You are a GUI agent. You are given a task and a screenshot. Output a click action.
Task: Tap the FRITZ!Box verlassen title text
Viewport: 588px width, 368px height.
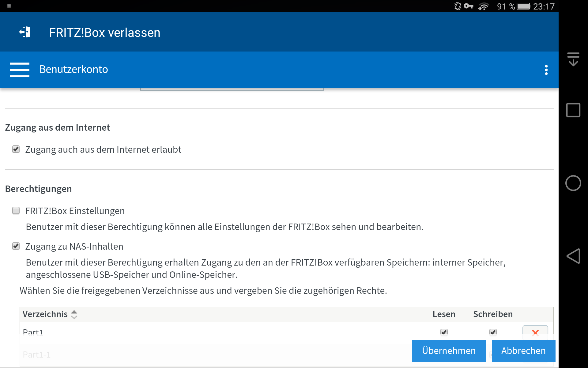(105, 33)
